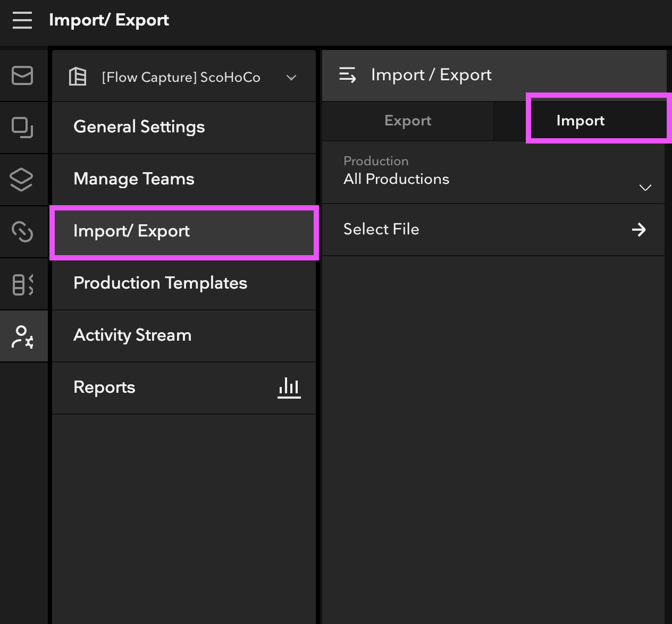Open the Activity Stream section
The width and height of the screenshot is (672, 624).
(132, 335)
